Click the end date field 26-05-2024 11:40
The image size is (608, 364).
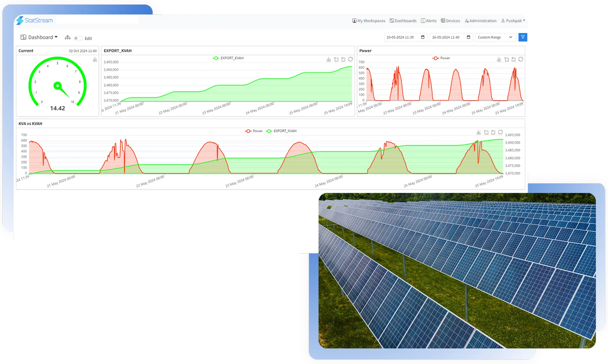(x=451, y=37)
